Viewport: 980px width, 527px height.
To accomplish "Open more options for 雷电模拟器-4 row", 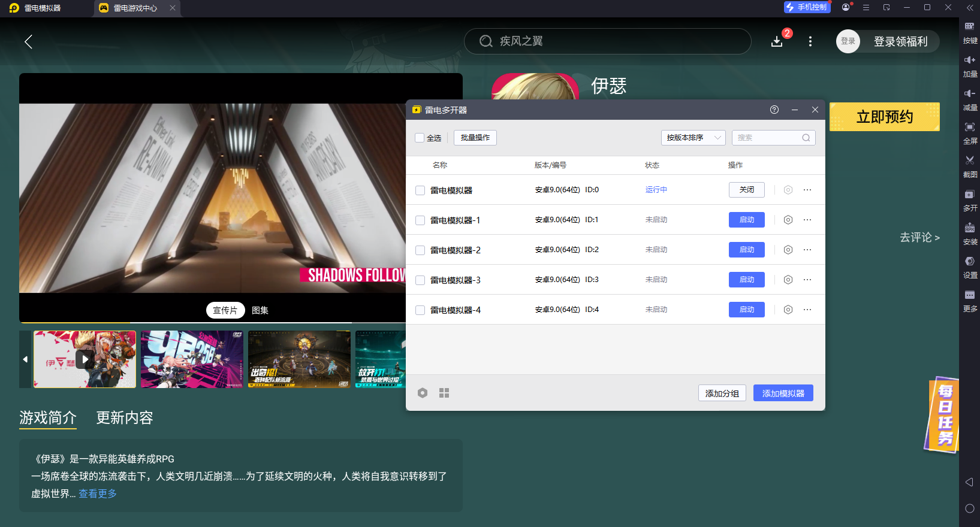I will (x=807, y=310).
